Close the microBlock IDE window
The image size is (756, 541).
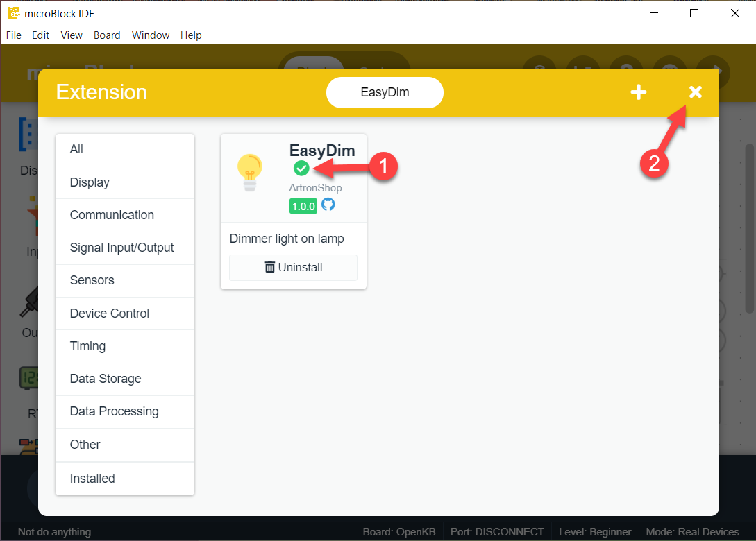coord(734,13)
